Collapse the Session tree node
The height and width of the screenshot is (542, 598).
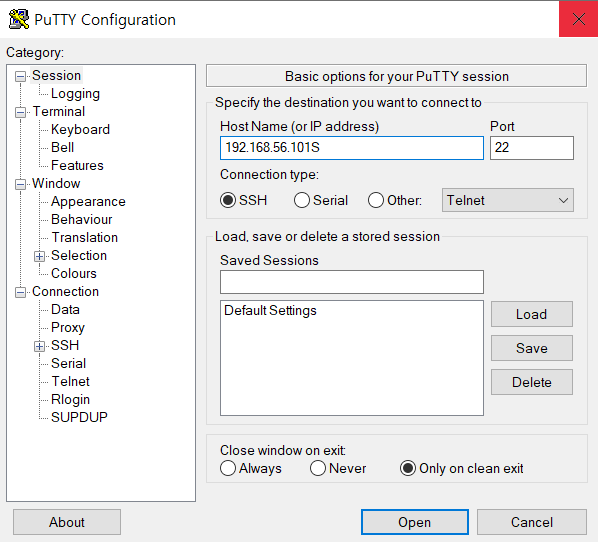20,77
